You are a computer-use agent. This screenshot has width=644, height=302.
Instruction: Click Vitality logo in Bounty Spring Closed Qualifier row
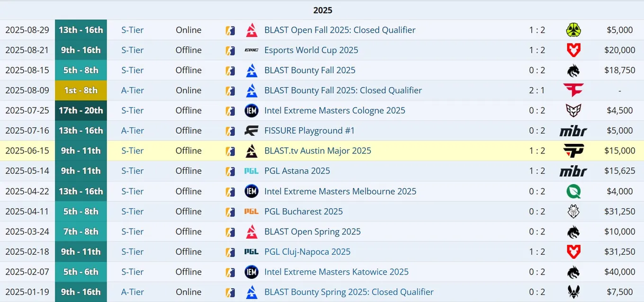(573, 292)
